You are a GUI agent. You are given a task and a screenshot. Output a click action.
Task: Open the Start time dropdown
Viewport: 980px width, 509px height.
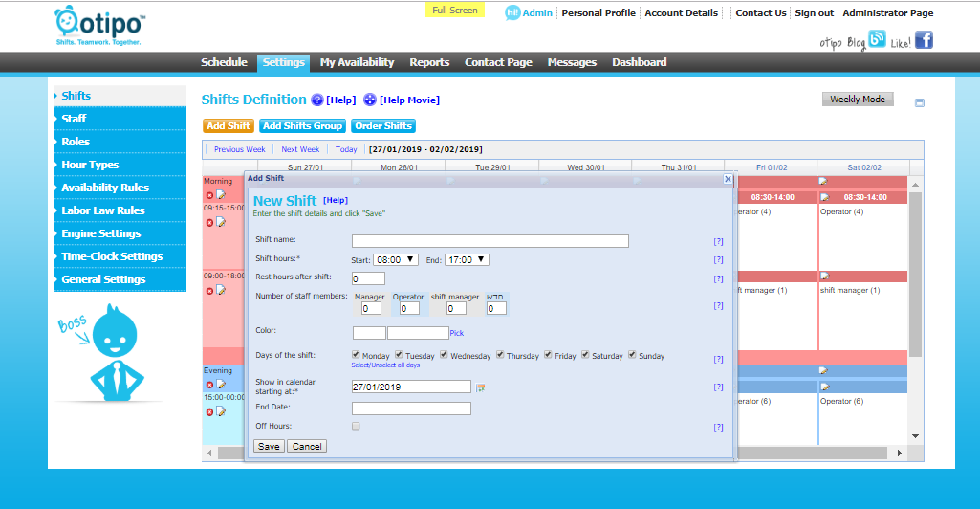tap(396, 259)
